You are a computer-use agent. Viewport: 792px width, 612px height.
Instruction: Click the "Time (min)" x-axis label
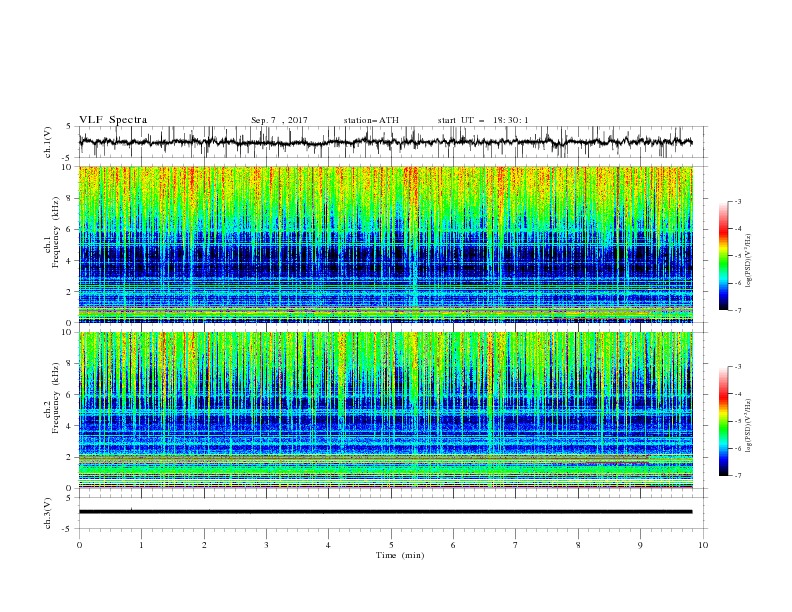400,555
